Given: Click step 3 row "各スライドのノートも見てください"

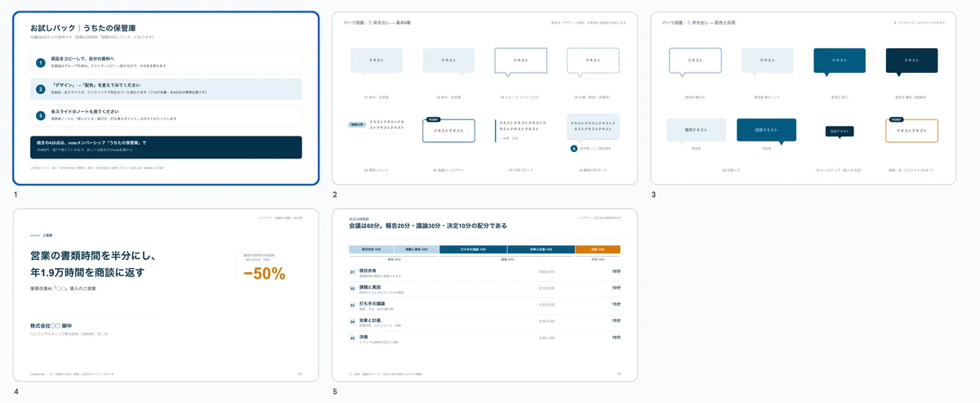Looking at the screenshot, I should [x=166, y=115].
